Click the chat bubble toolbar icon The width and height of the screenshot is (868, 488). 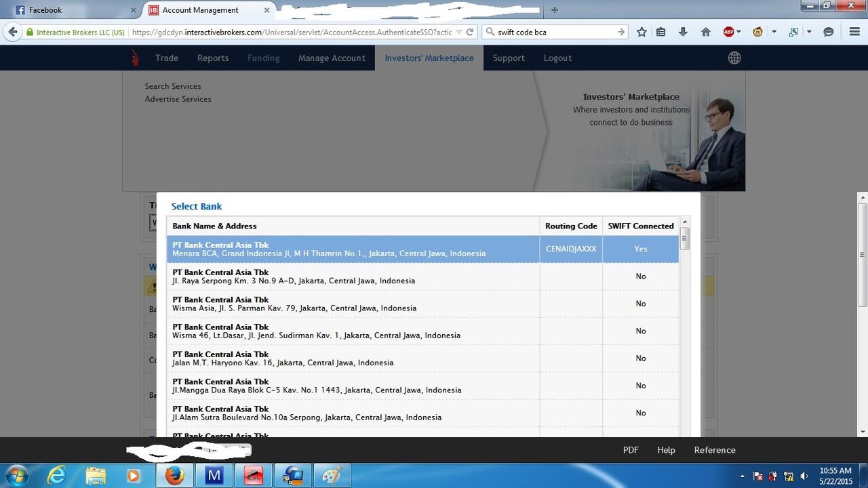tap(828, 32)
